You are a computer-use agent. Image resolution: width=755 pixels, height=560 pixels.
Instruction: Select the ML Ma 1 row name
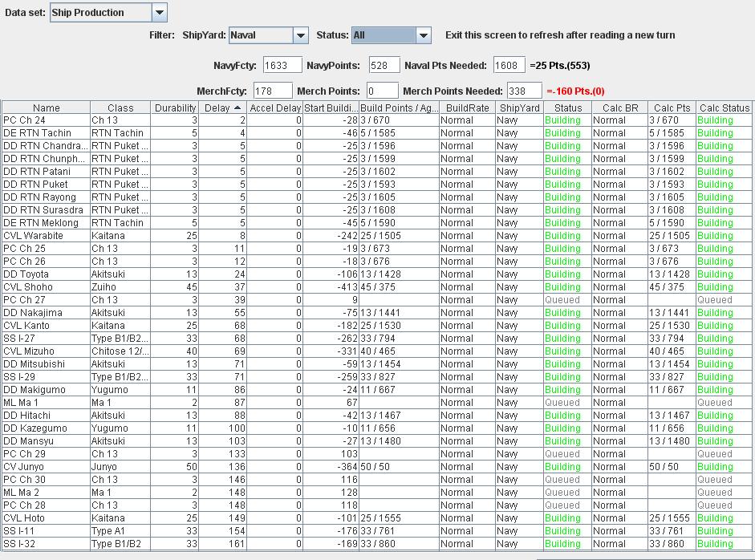(20, 403)
